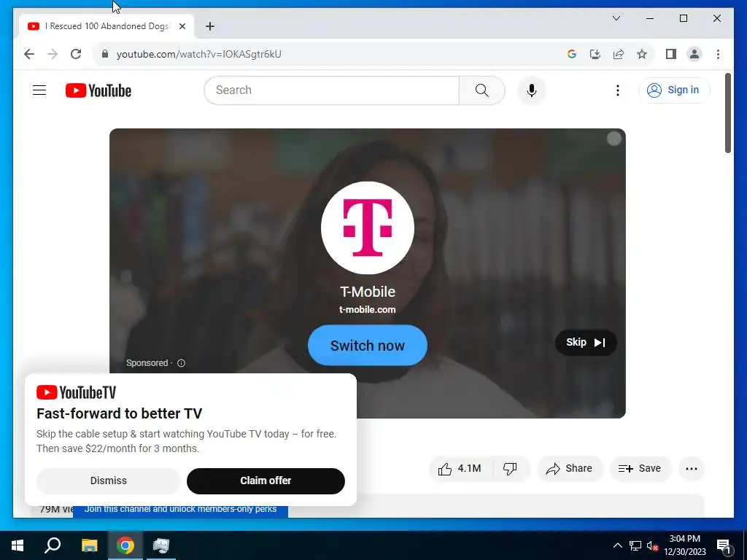Reload the page
The image size is (747, 560).
[x=76, y=54]
